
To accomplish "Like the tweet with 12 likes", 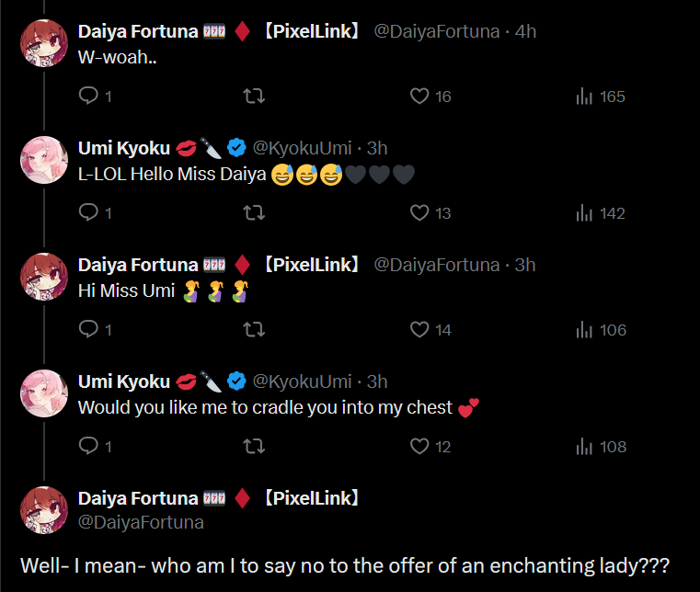I will 419,447.
